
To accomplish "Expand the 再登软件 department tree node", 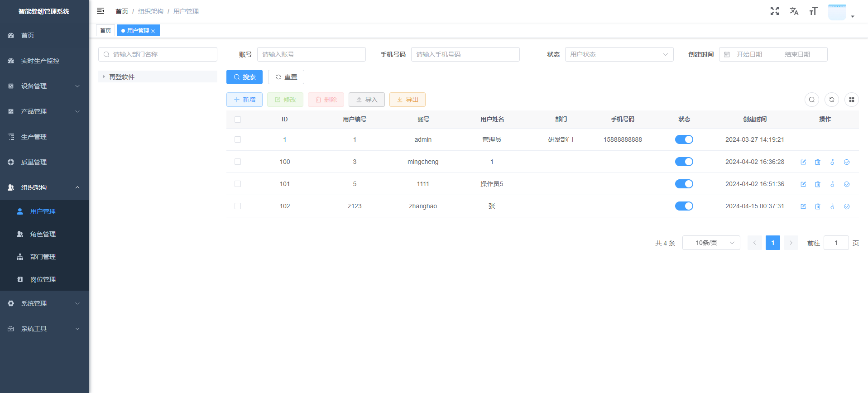I will [x=104, y=77].
